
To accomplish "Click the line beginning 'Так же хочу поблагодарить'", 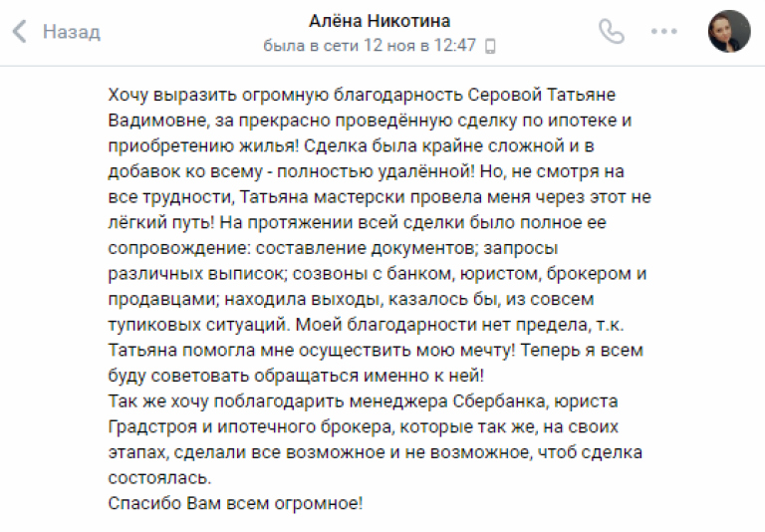I will click(363, 401).
